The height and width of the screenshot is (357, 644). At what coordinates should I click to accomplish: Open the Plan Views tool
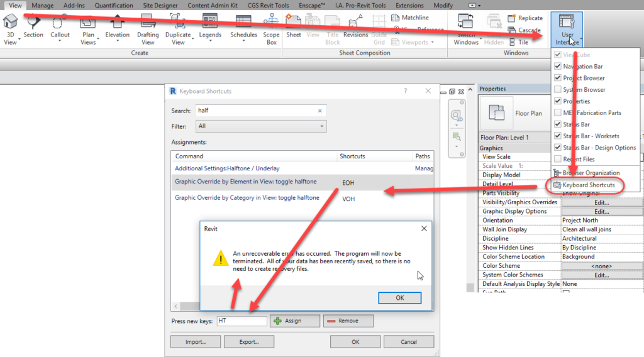point(88,30)
